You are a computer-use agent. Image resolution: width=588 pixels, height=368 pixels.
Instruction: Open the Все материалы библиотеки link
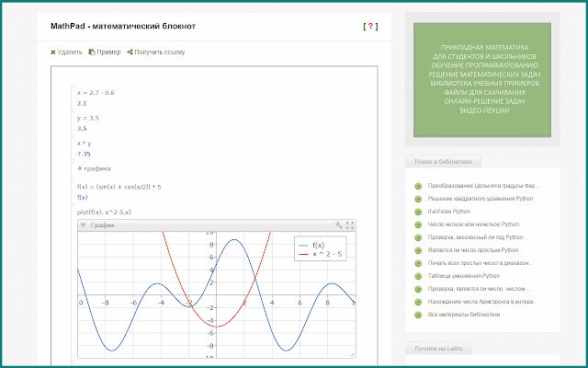(464, 315)
